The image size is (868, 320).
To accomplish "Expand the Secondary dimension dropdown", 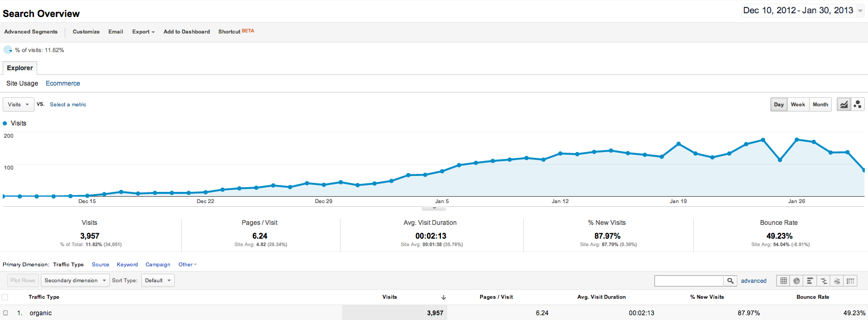I will [75, 281].
